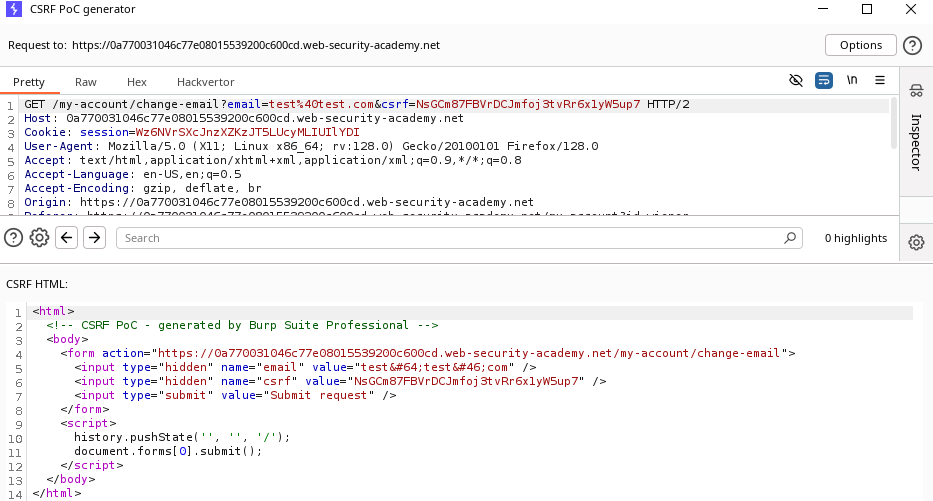The width and height of the screenshot is (933, 501).
Task: Switch to the Hackvertor tab
Action: click(x=206, y=82)
